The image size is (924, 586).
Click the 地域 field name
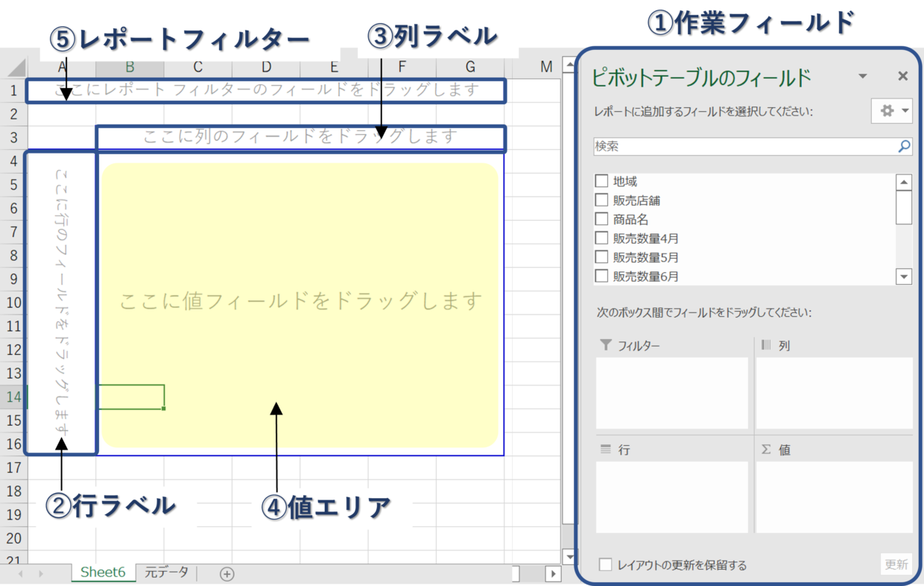pyautogui.click(x=624, y=181)
